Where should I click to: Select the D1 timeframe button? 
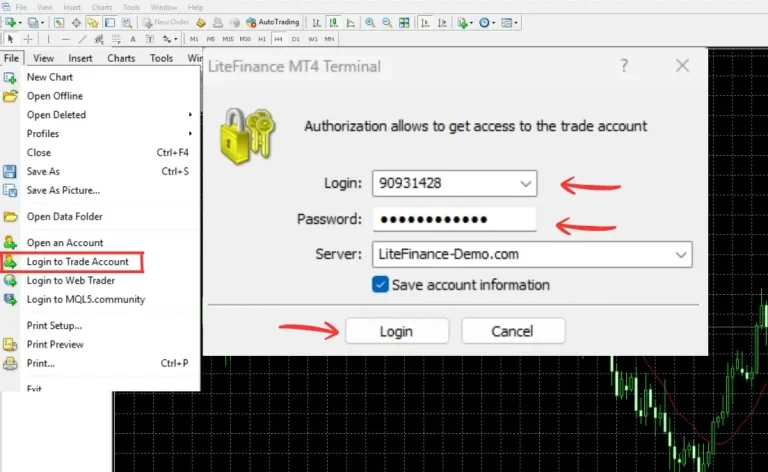pyautogui.click(x=295, y=39)
